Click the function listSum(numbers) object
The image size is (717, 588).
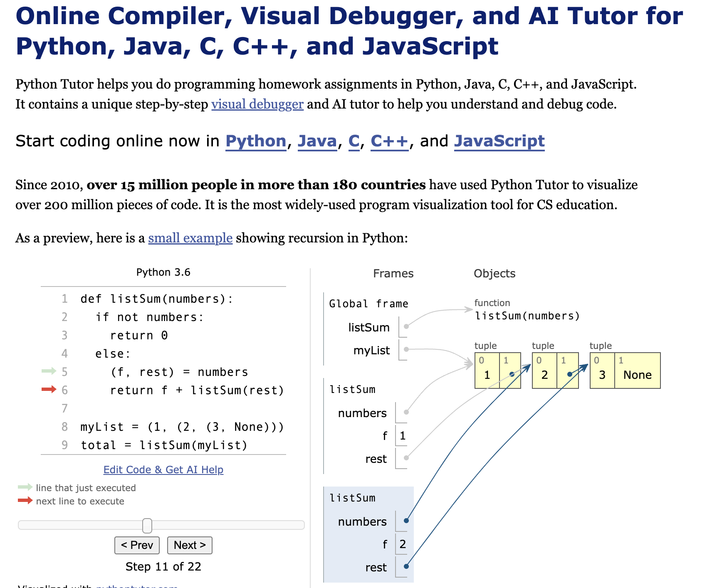click(x=527, y=316)
